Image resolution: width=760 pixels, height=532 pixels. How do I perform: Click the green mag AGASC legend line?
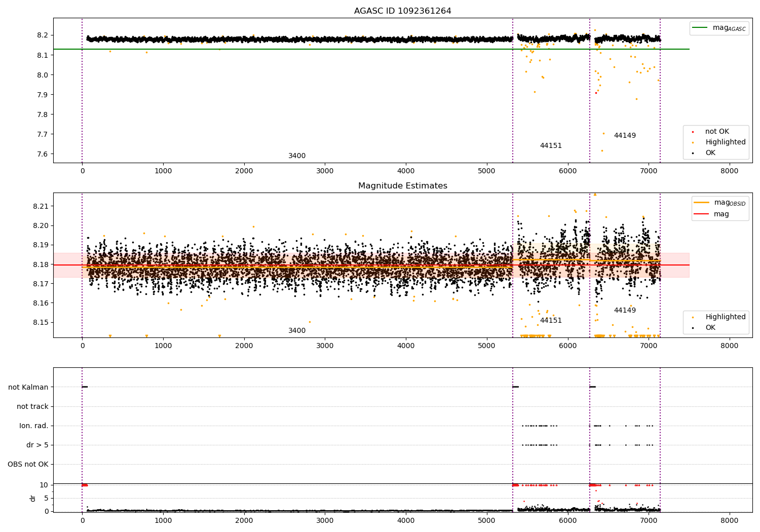[x=701, y=28]
